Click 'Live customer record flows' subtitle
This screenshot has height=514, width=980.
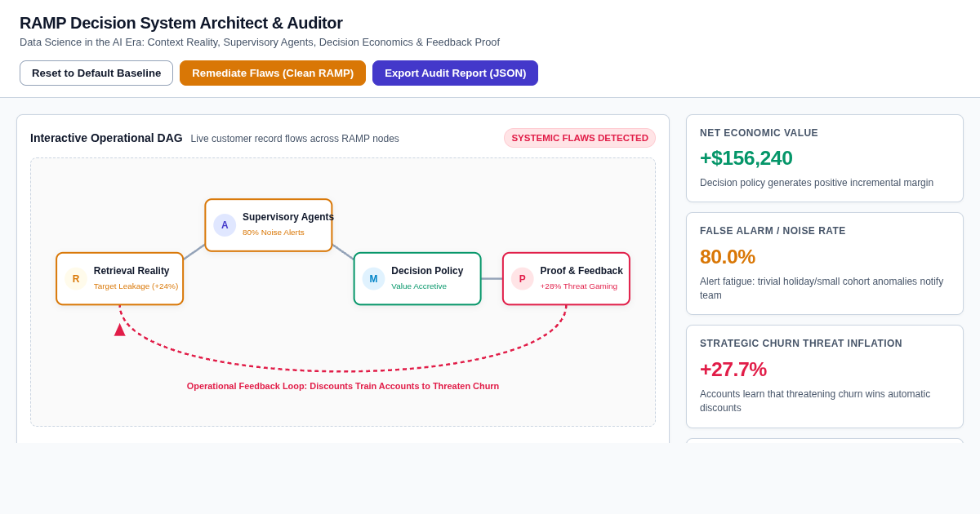pos(295,139)
